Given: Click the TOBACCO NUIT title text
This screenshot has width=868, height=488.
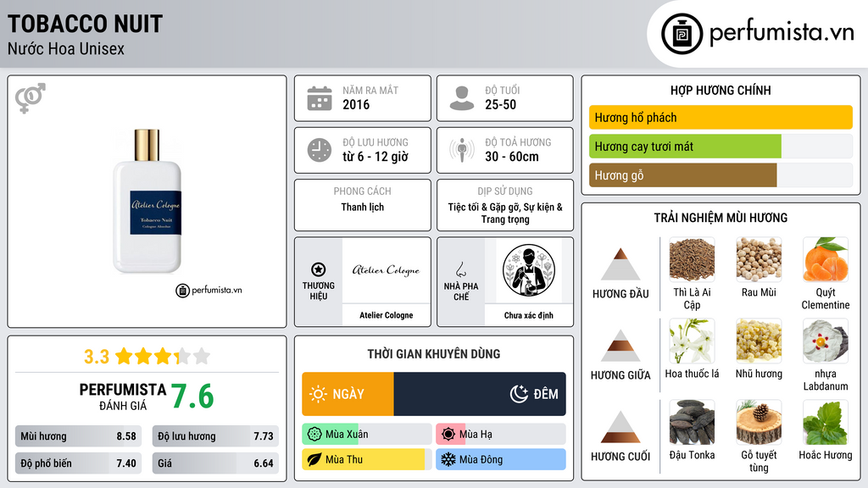Looking at the screenshot, I should tap(85, 24).
